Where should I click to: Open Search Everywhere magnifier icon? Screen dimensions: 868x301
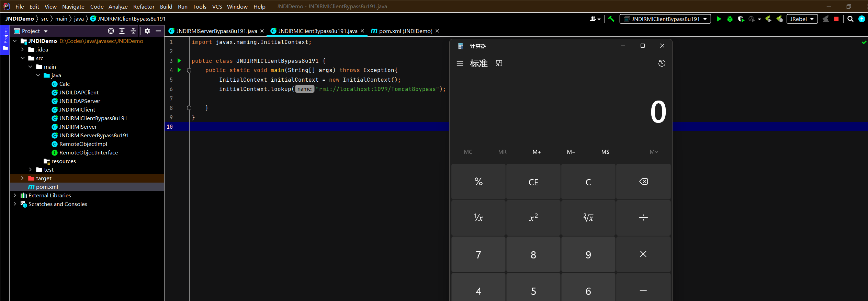click(850, 19)
